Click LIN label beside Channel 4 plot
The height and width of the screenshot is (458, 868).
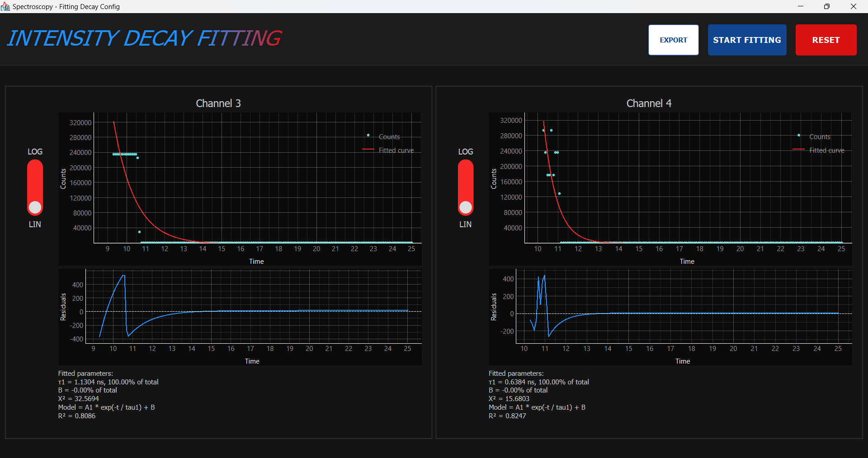coord(465,224)
